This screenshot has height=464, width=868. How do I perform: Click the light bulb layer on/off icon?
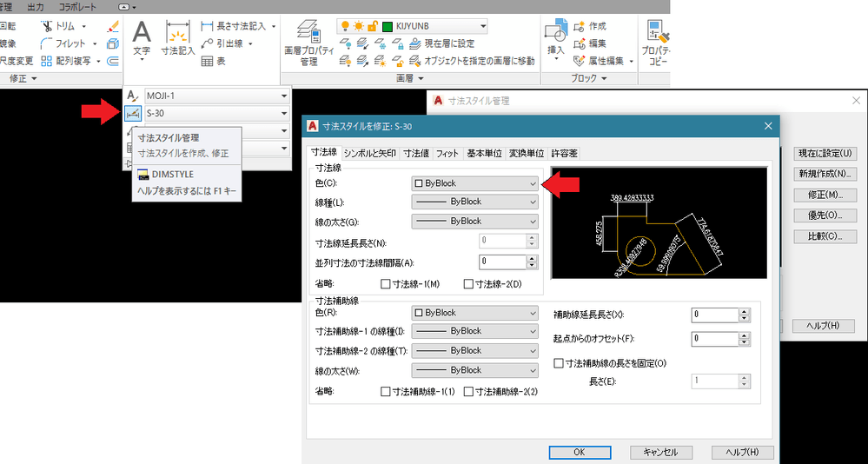(345, 26)
